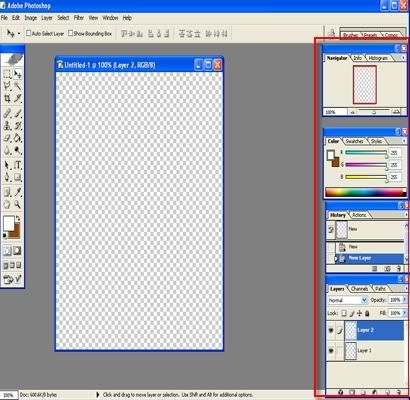Enable Auto Select Layer checkbox
This screenshot has height=400, width=410.
coord(28,33)
